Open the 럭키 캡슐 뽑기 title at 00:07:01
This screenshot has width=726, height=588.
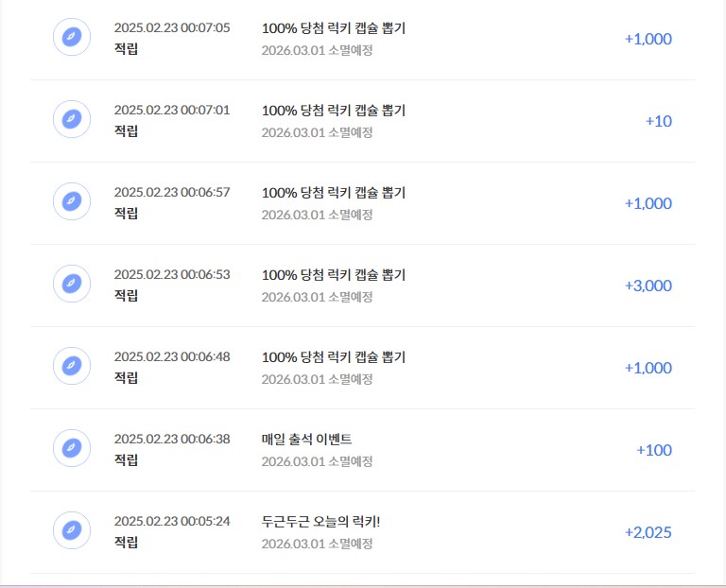click(x=334, y=111)
